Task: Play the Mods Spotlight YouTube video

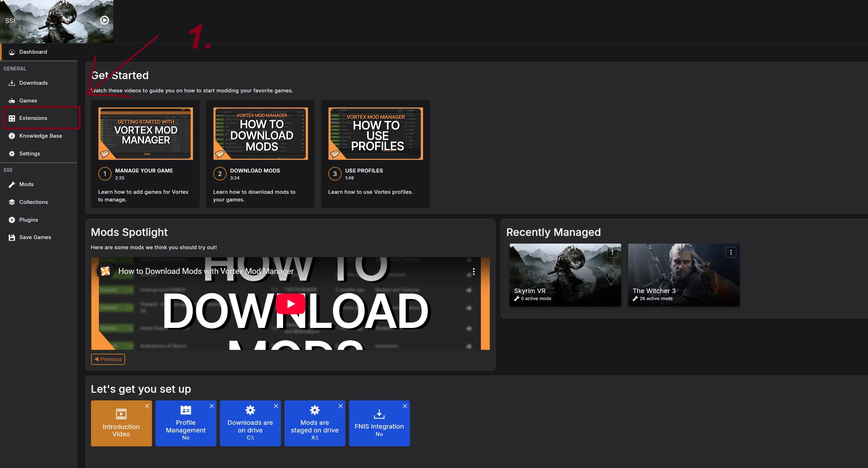Action: pyautogui.click(x=290, y=304)
